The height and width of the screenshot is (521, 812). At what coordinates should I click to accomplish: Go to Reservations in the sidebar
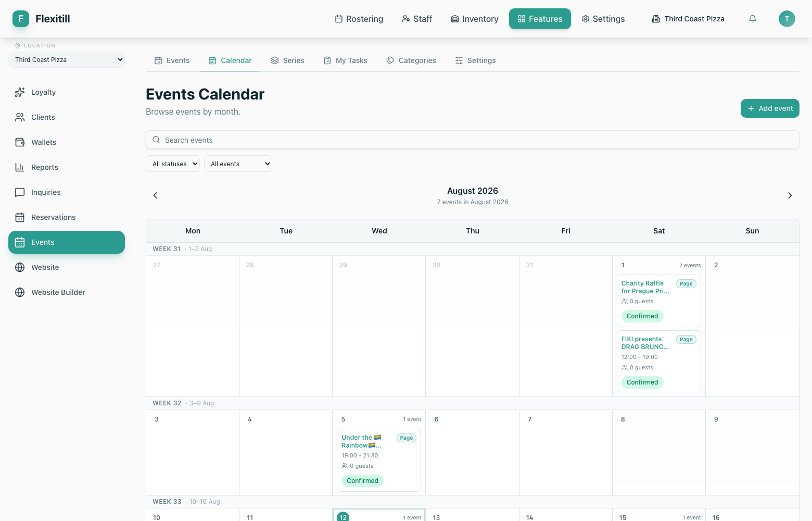point(67,217)
